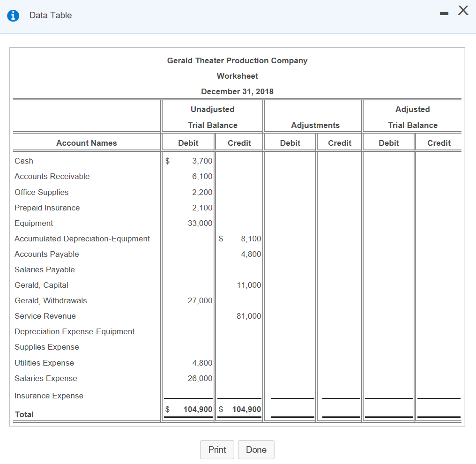The height and width of the screenshot is (464, 476).
Task: Click the Data Table title text
Action: 51,15
